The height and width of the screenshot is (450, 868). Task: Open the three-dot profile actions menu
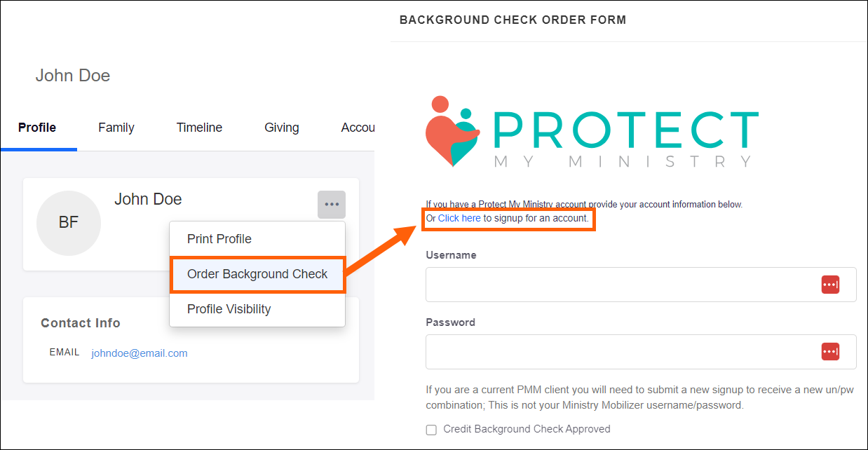click(331, 204)
